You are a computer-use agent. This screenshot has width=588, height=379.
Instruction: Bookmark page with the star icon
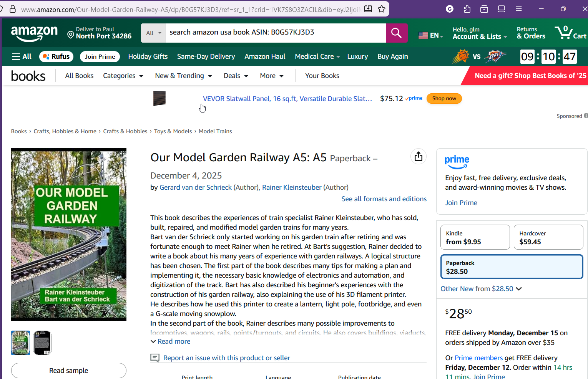coord(382,9)
